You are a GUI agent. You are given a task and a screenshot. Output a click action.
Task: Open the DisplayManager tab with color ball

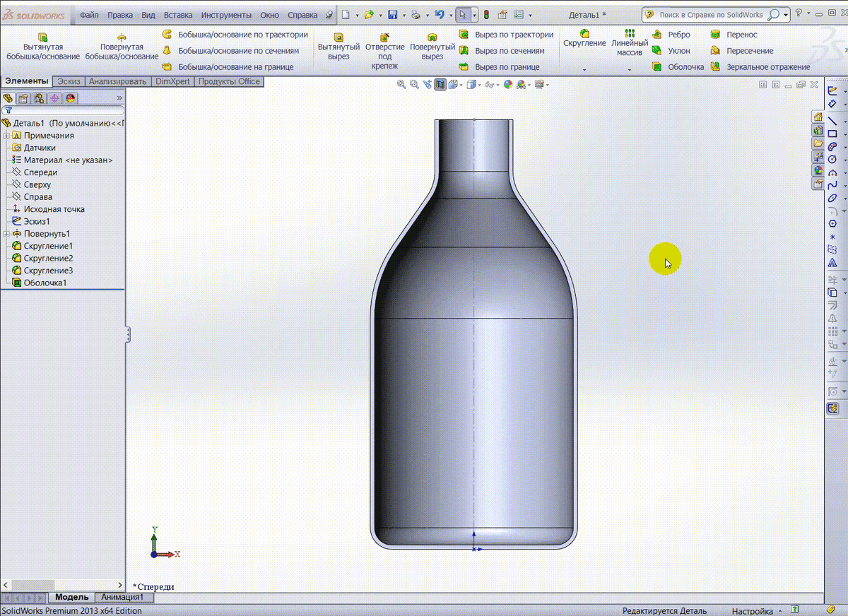click(x=70, y=98)
